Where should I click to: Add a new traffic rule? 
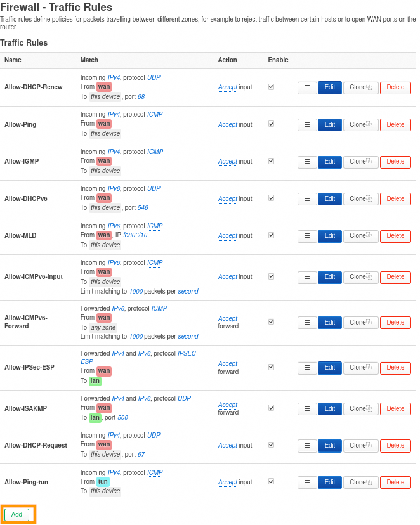[x=16, y=514]
